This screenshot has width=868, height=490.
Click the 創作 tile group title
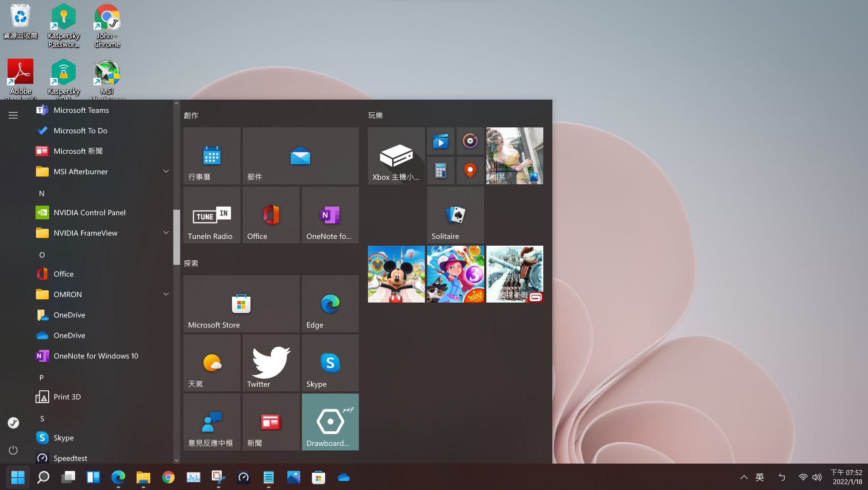pyautogui.click(x=191, y=115)
